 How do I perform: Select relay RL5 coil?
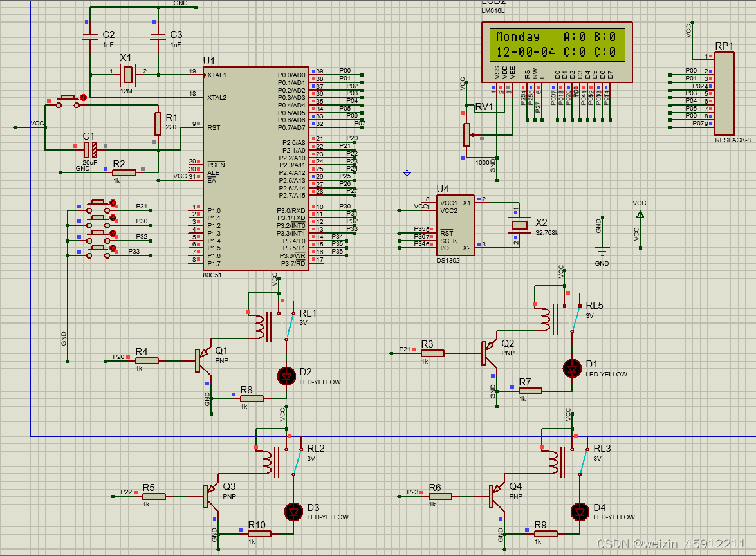[546, 319]
